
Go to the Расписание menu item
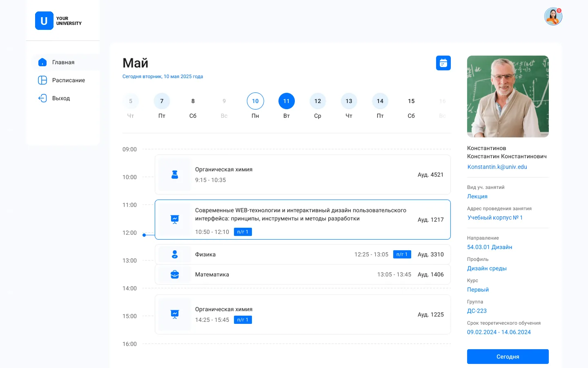66,80
